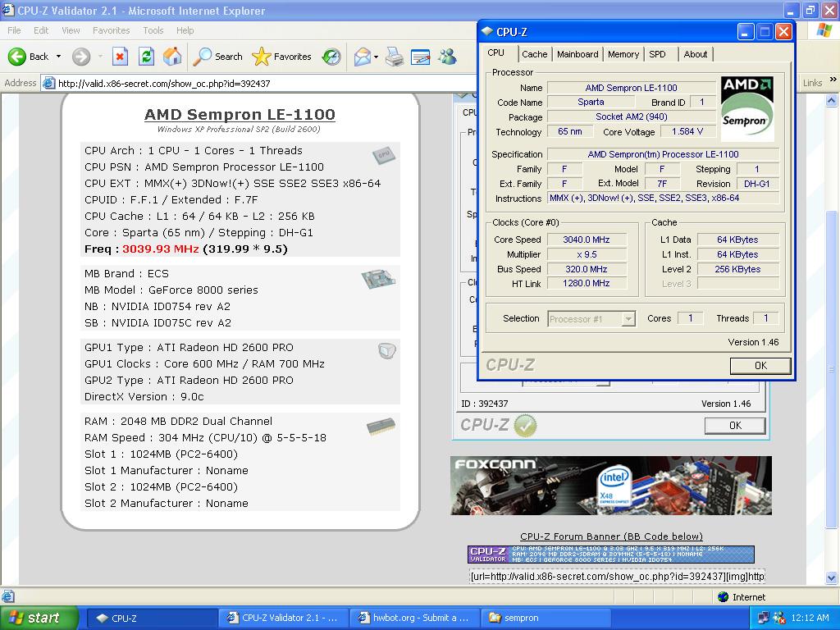The width and height of the screenshot is (840, 630).
Task: Click the system tray clock 12:12 AM
Action: (810, 618)
